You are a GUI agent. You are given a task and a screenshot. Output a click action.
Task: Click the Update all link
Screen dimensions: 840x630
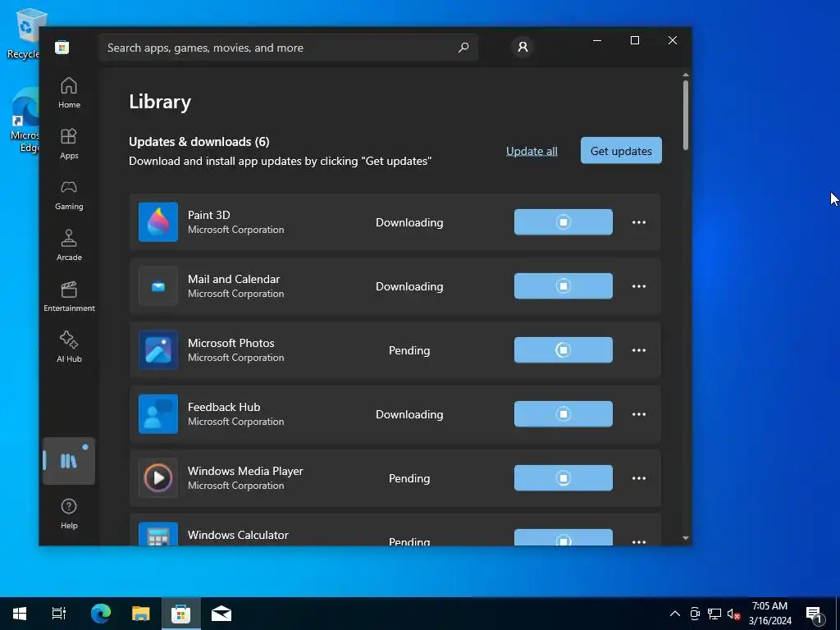click(x=532, y=151)
